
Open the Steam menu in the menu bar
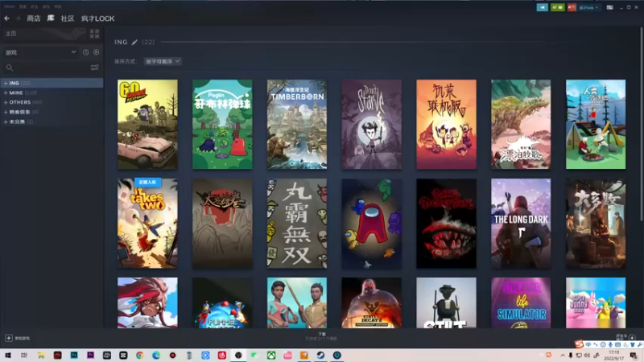point(10,6)
